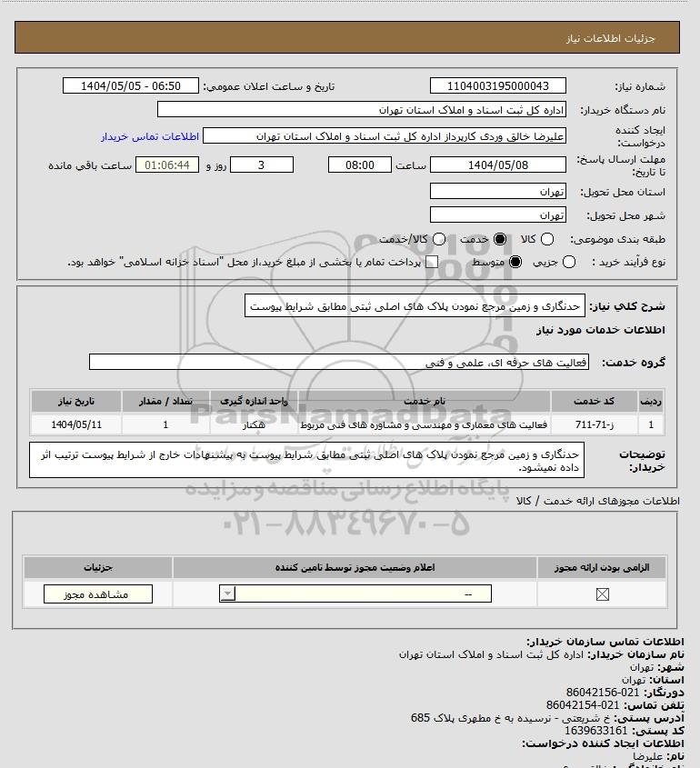700x768 pixels.
Task: Click the ردیف column header
Action: tap(651, 401)
